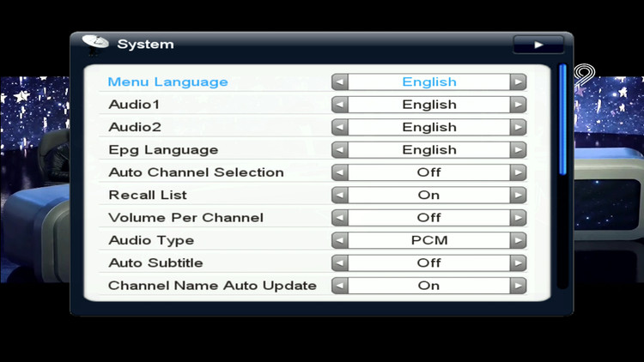Screen dimensions: 644x362
Task: Open the Epg Language English selector
Action: [428, 150]
